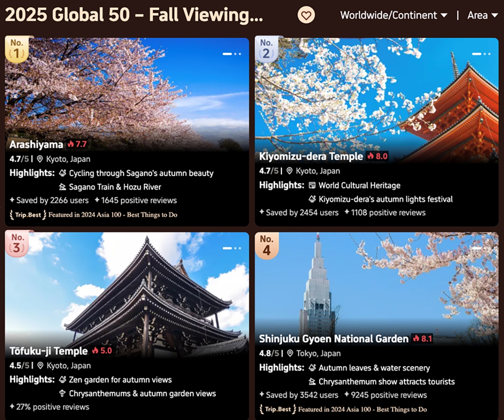This screenshot has width=504, height=420.
Task: Click Trip.Best badge on Arashiyama card
Action: pyautogui.click(x=28, y=215)
